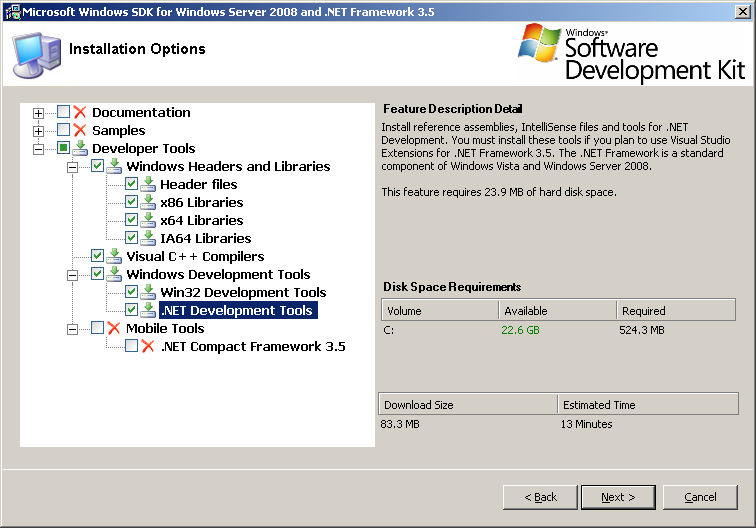Uncheck Windows Headers and Libraries checkbox
The height and width of the screenshot is (528, 756).
tap(97, 166)
